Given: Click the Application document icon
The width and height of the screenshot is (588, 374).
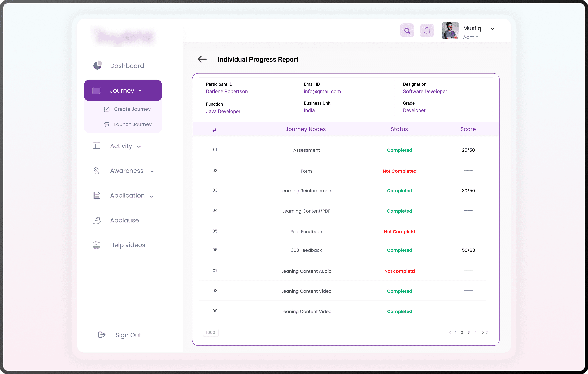Looking at the screenshot, I should [97, 196].
